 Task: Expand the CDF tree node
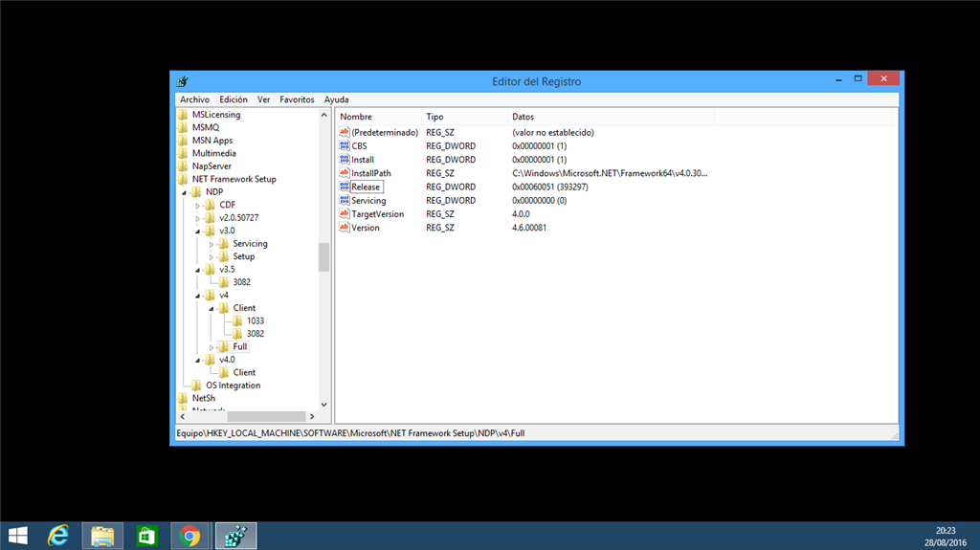[x=197, y=206]
